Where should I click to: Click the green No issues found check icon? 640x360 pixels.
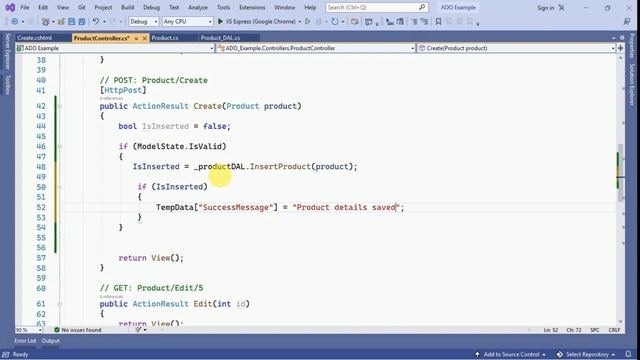[x=57, y=329]
